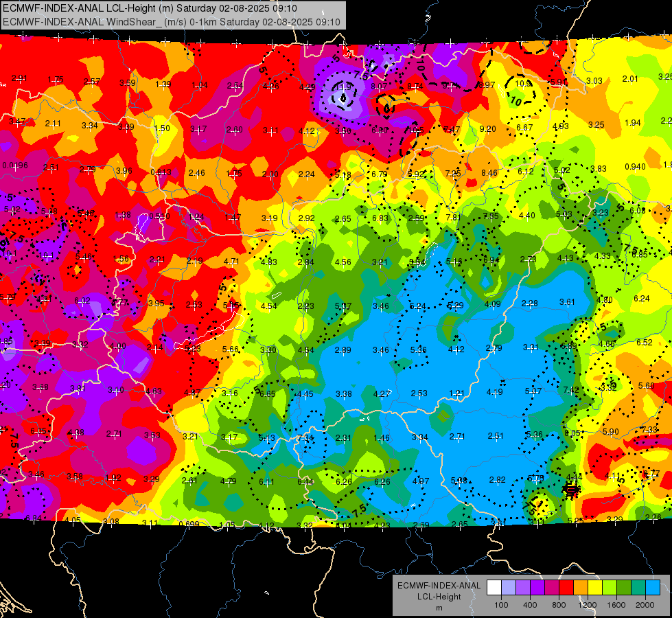Select the WindShear_ 0-1km header line
Image resolution: width=672 pixels, height=618 pixels.
pos(172,22)
